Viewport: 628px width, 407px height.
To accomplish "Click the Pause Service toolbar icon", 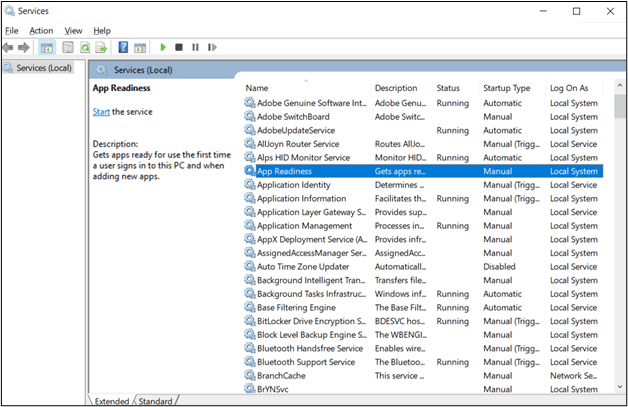I will click(x=195, y=47).
